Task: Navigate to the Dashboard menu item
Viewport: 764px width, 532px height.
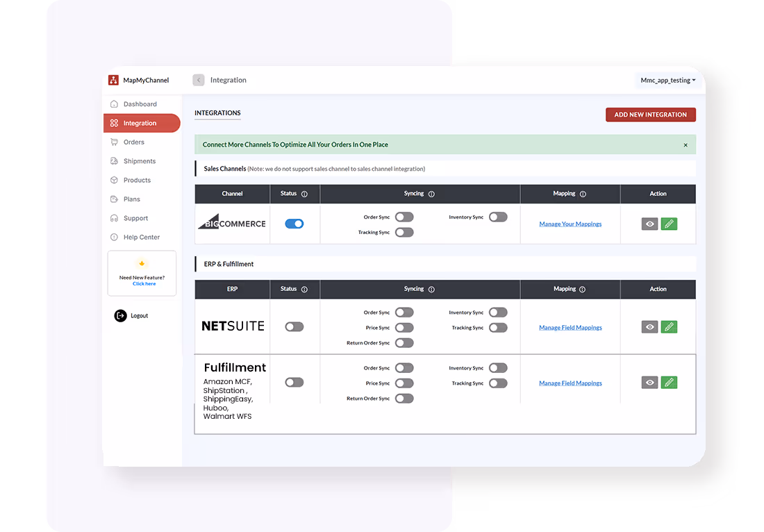Action: pos(136,103)
